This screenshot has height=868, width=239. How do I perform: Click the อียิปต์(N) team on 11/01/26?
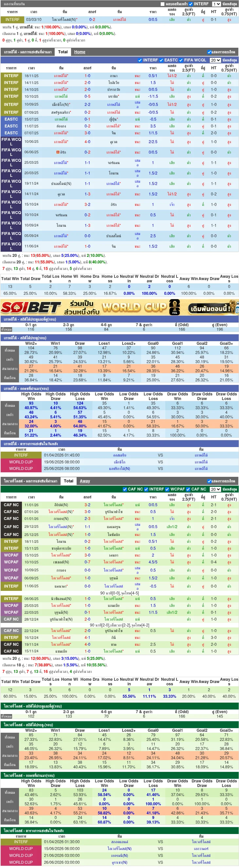(x=61, y=505)
